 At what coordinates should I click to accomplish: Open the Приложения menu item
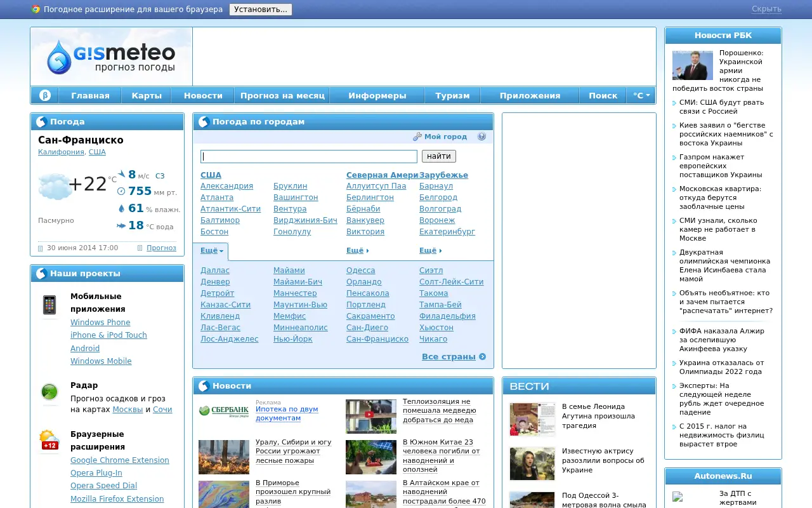coord(530,95)
